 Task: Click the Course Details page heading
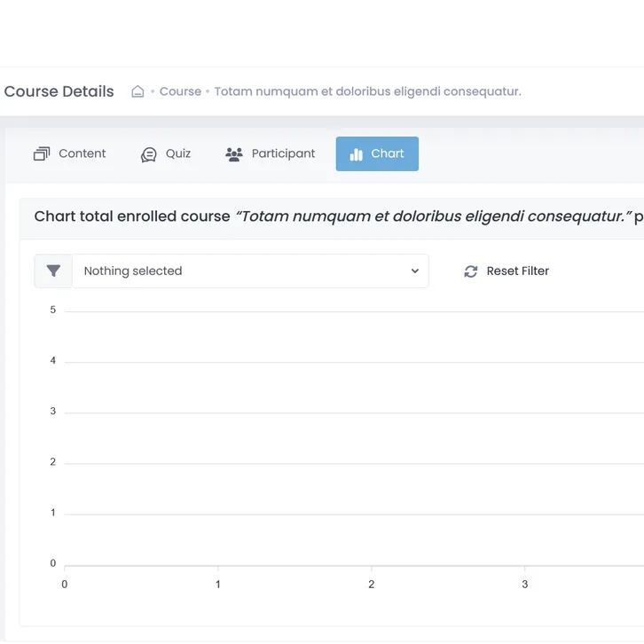point(59,91)
